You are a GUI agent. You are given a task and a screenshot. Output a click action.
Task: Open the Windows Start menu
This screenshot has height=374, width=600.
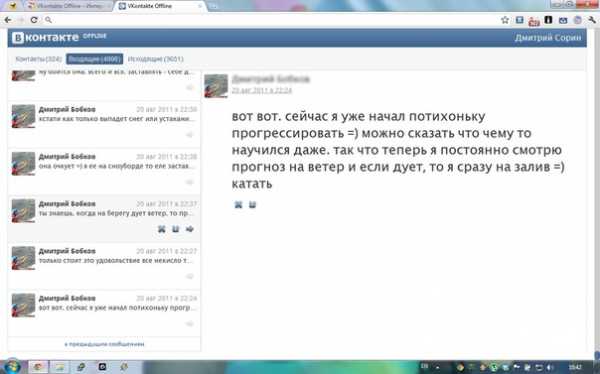click(12, 366)
